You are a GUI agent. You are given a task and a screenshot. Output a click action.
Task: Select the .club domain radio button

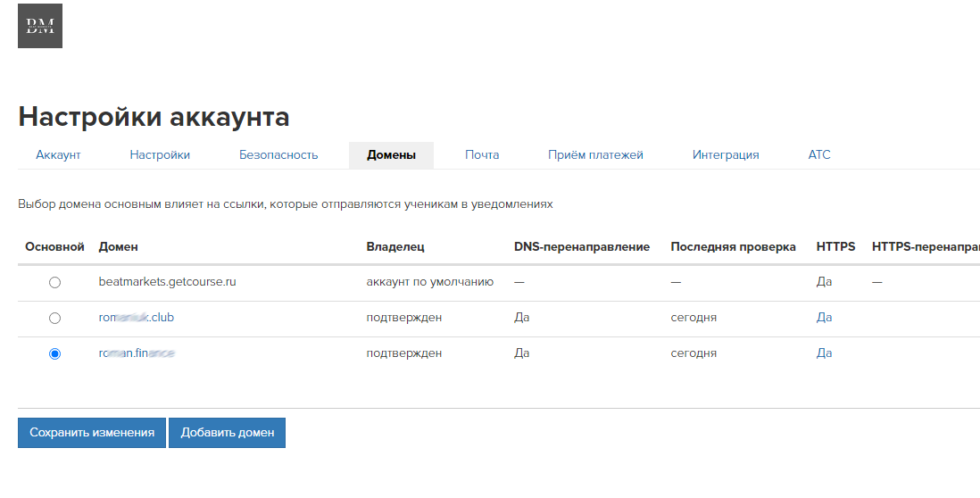tap(55, 318)
